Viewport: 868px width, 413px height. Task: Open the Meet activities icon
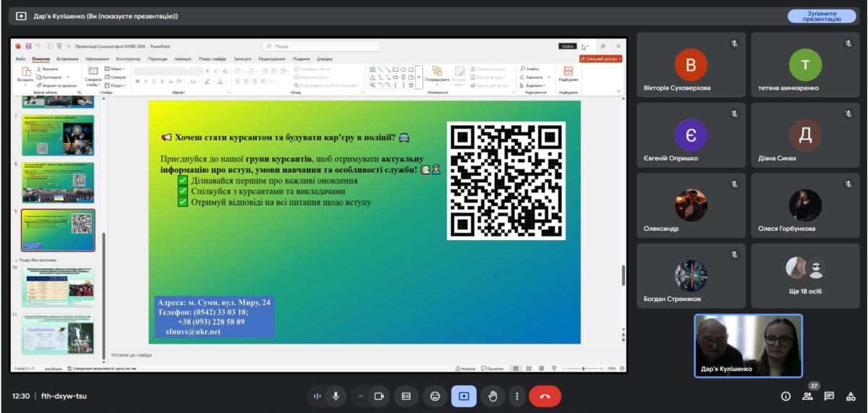851,396
